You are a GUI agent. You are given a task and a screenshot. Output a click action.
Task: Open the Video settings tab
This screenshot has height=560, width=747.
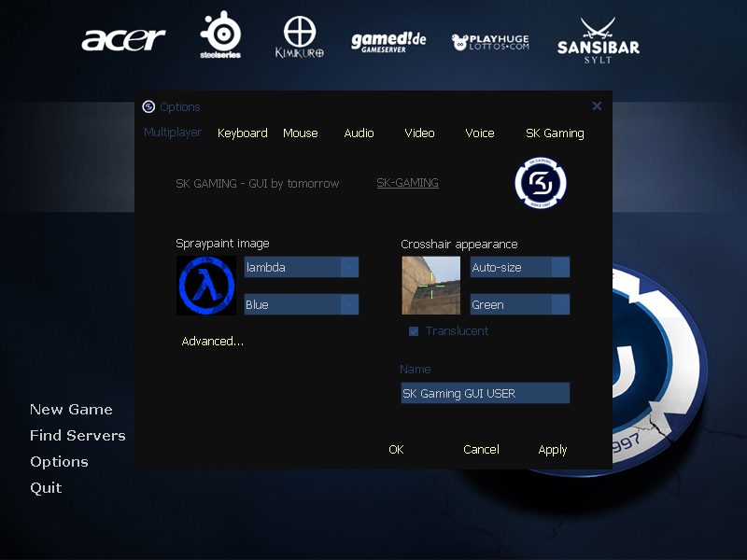pyautogui.click(x=419, y=133)
